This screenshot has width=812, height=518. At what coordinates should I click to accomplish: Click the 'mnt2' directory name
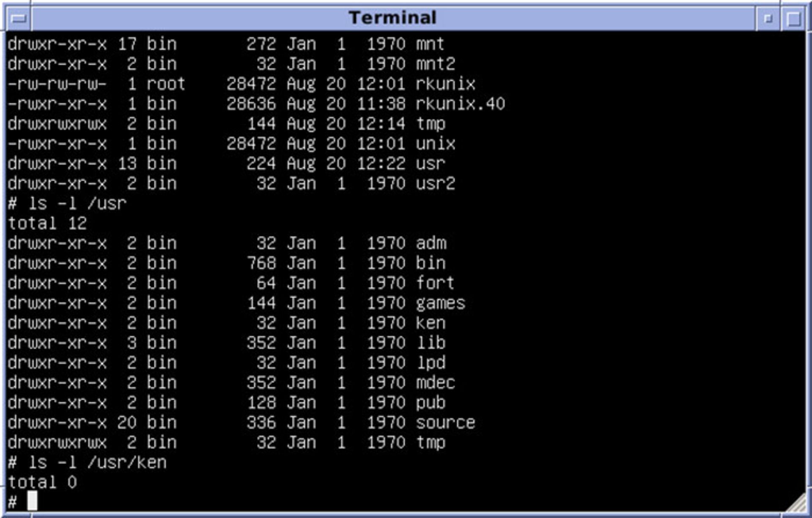pos(435,64)
